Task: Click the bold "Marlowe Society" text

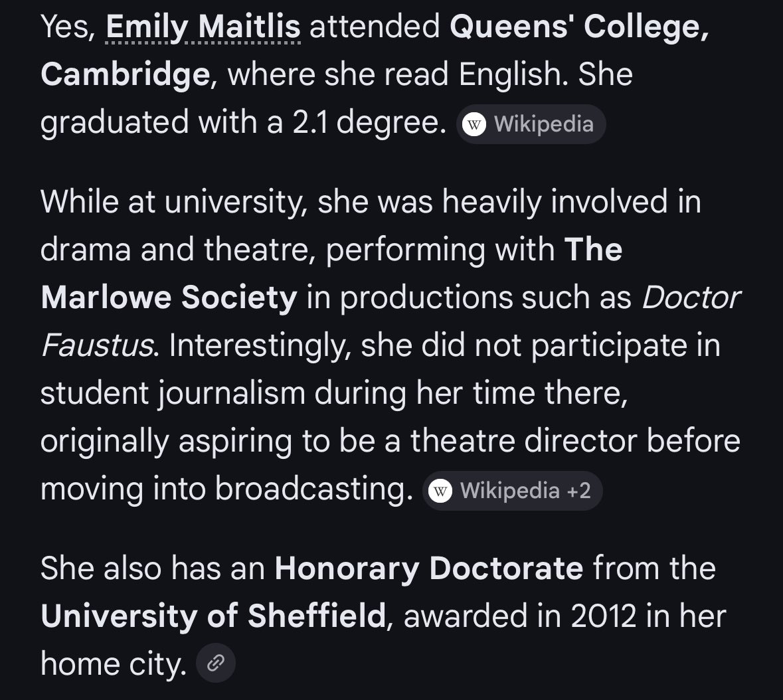Action: (x=169, y=298)
